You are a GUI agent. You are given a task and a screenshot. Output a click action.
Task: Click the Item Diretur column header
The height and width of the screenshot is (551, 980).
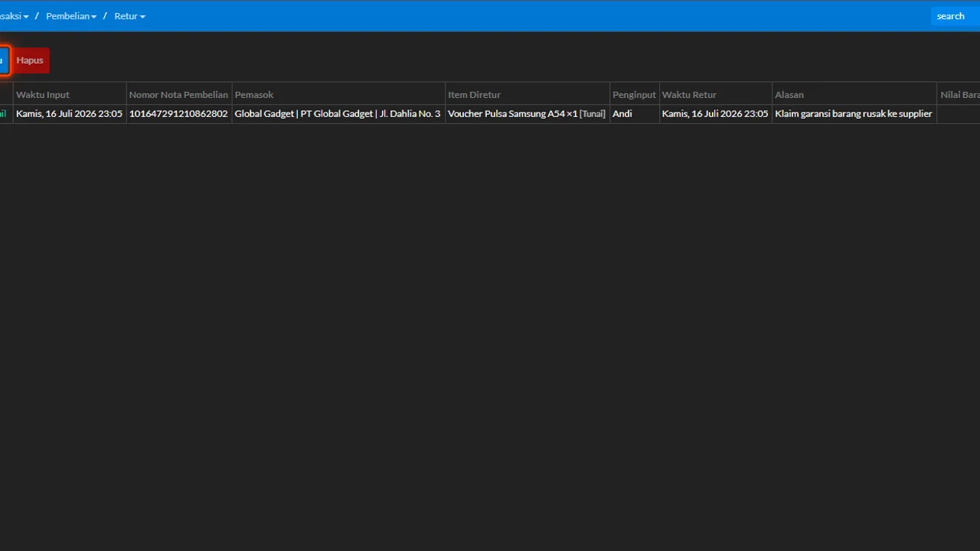[528, 94]
